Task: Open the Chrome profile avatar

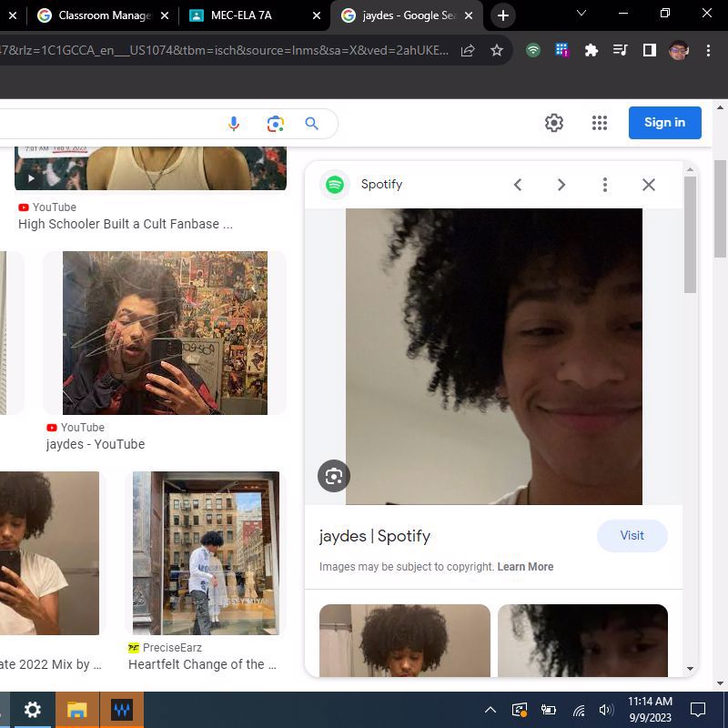Action: click(678, 50)
